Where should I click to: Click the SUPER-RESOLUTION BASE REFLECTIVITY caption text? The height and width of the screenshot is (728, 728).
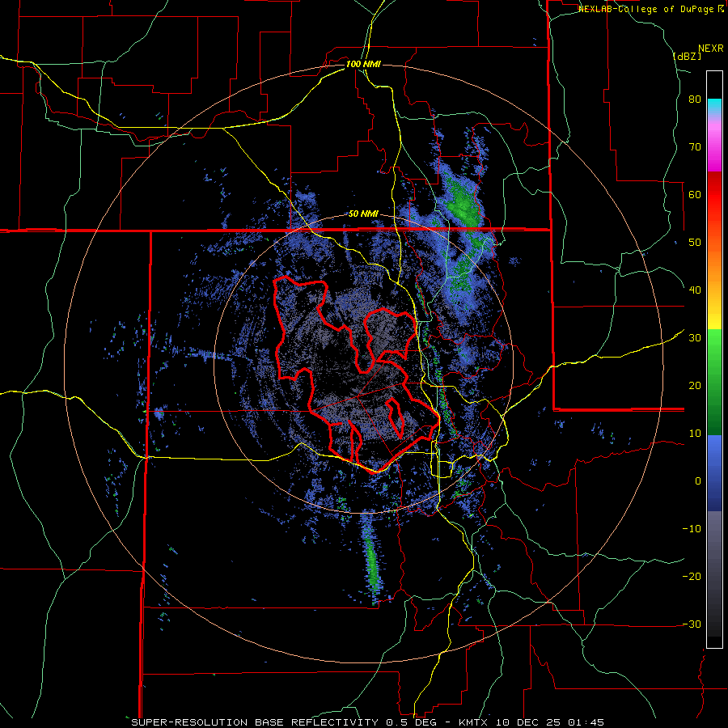pos(253,722)
